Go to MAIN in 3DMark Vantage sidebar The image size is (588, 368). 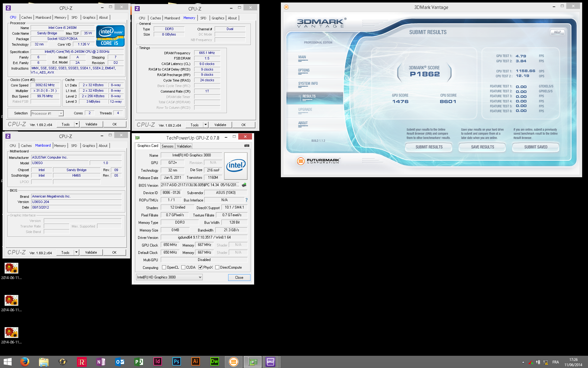pos(302,57)
